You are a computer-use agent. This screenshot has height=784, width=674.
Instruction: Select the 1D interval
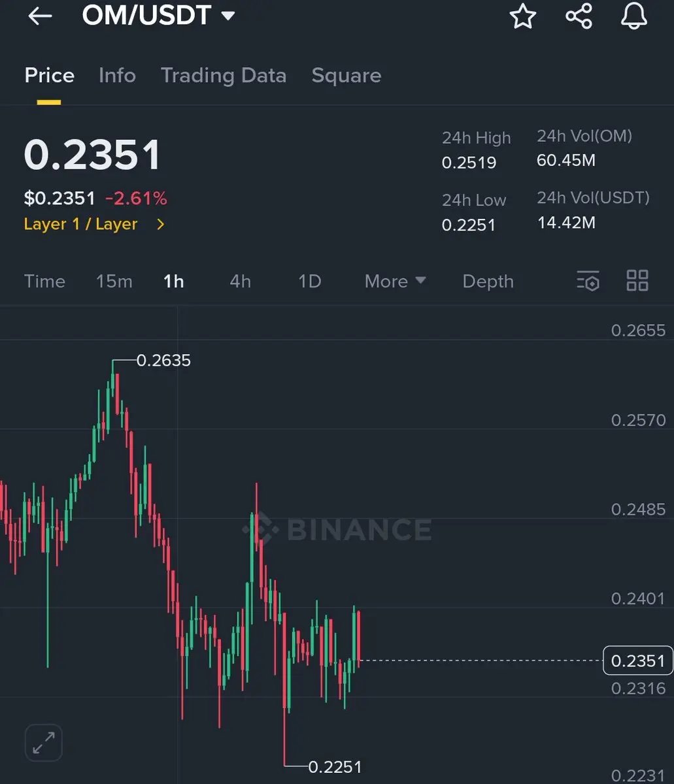310,282
